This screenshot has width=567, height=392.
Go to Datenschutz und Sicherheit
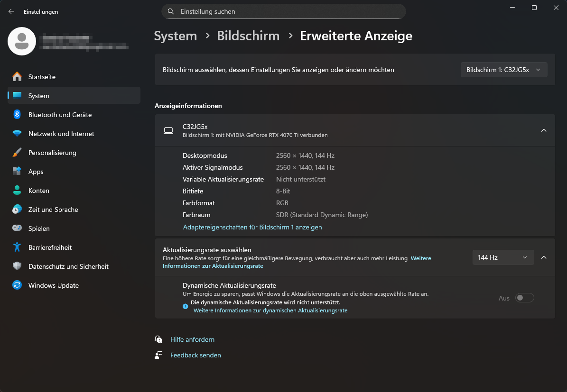(68, 266)
